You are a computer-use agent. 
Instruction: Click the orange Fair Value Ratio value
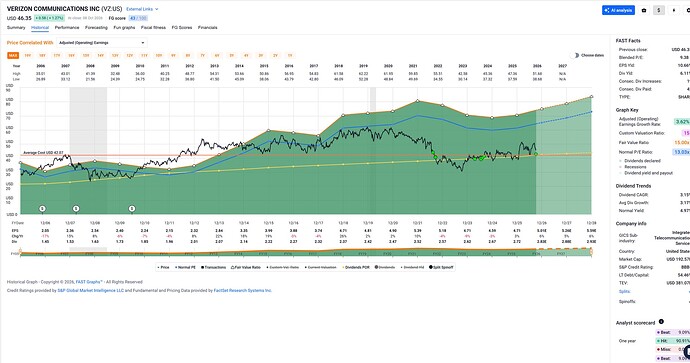[682, 143]
